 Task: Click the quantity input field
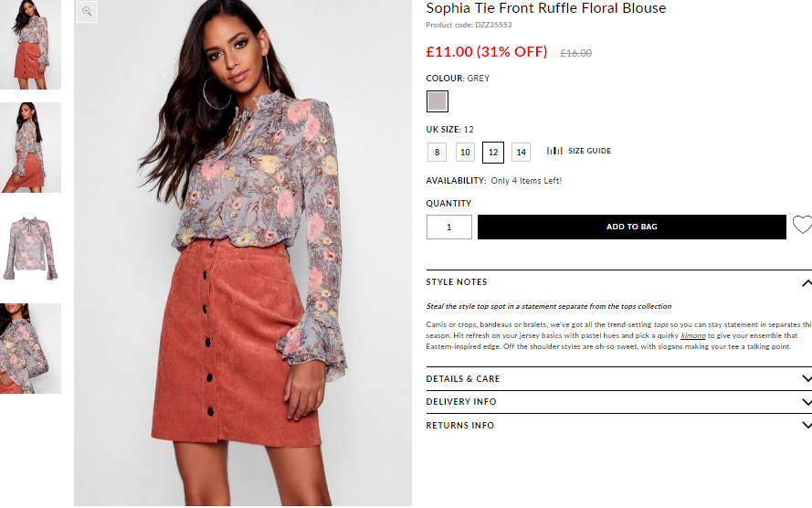coord(449,227)
